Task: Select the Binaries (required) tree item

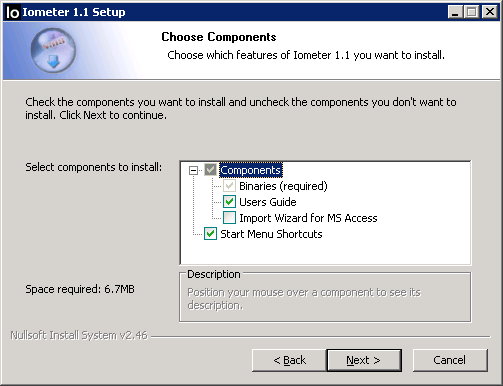Action: point(283,186)
